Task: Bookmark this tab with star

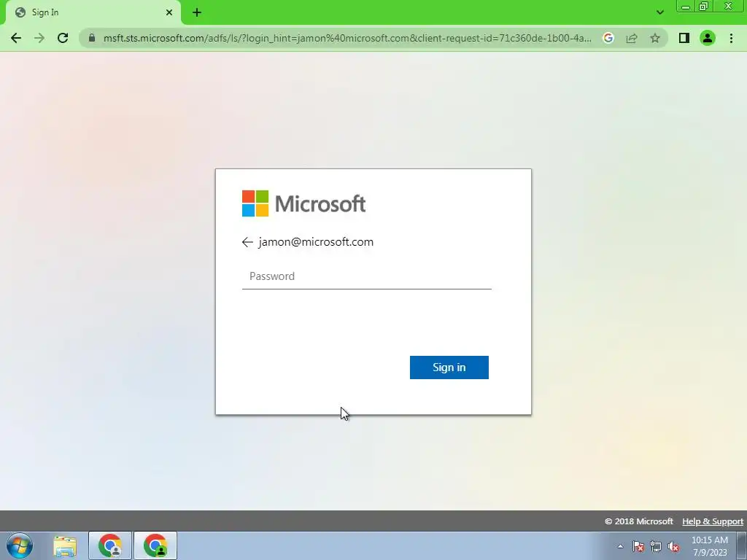Action: coord(655,38)
